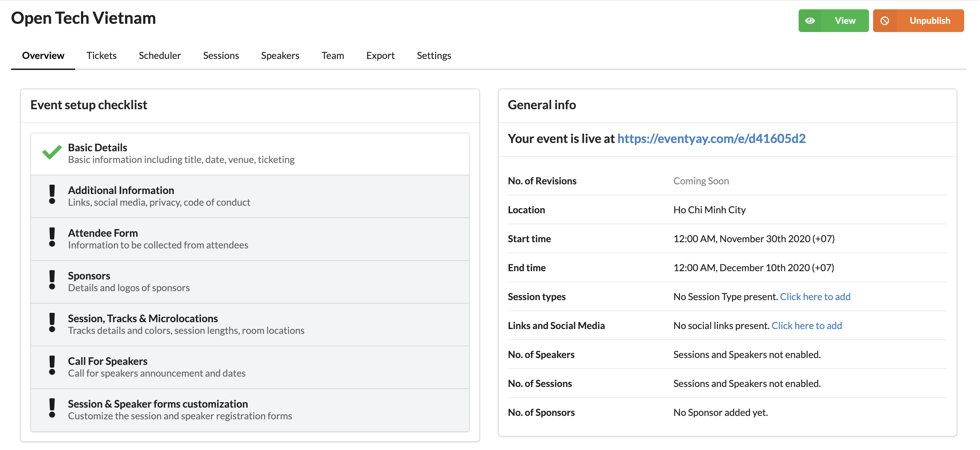980x450 pixels.
Task: Click the orange Unpublish button label
Action: click(x=930, y=21)
